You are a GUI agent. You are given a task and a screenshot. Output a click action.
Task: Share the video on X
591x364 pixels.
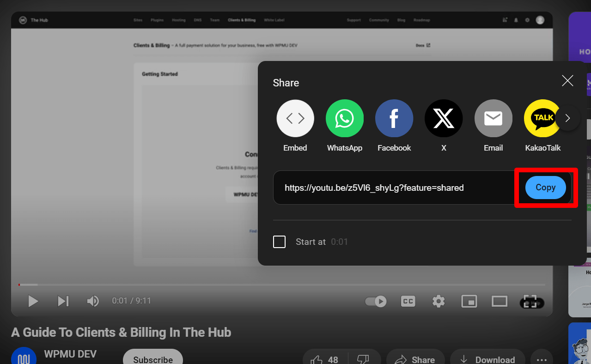[x=443, y=118]
